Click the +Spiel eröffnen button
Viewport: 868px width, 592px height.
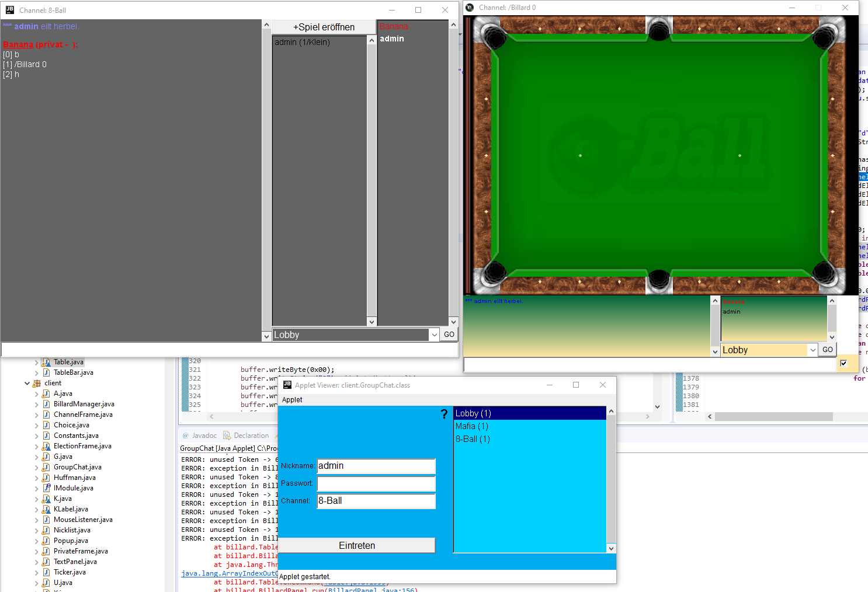(x=324, y=27)
